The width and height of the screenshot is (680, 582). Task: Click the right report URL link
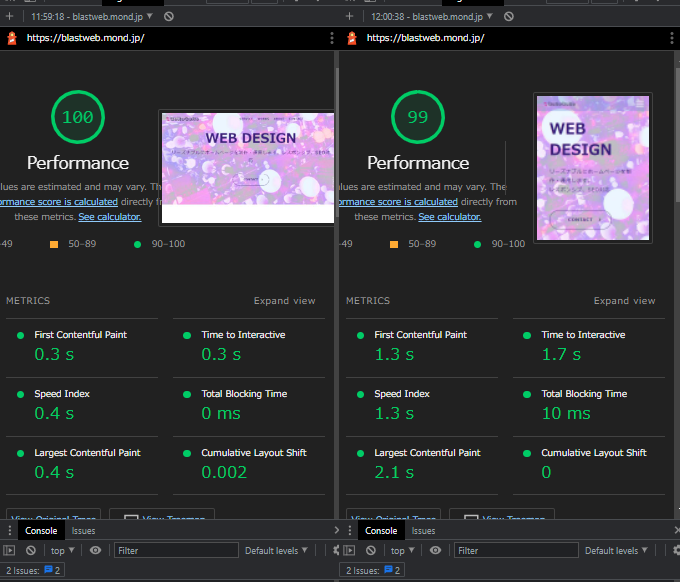click(425, 38)
